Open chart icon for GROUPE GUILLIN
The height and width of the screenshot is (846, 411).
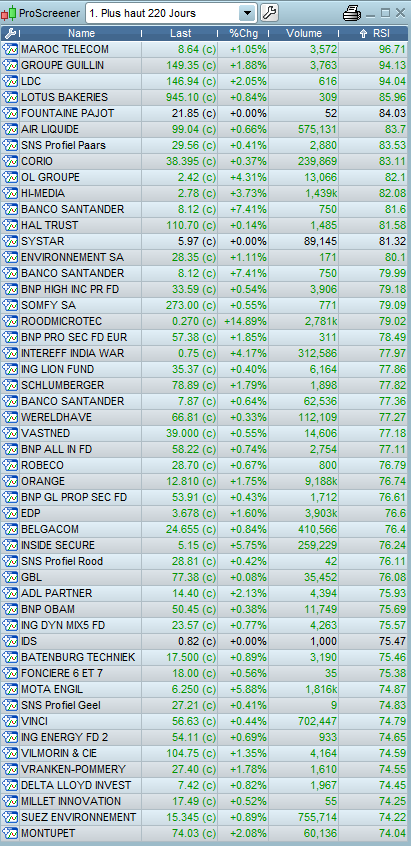[10, 65]
